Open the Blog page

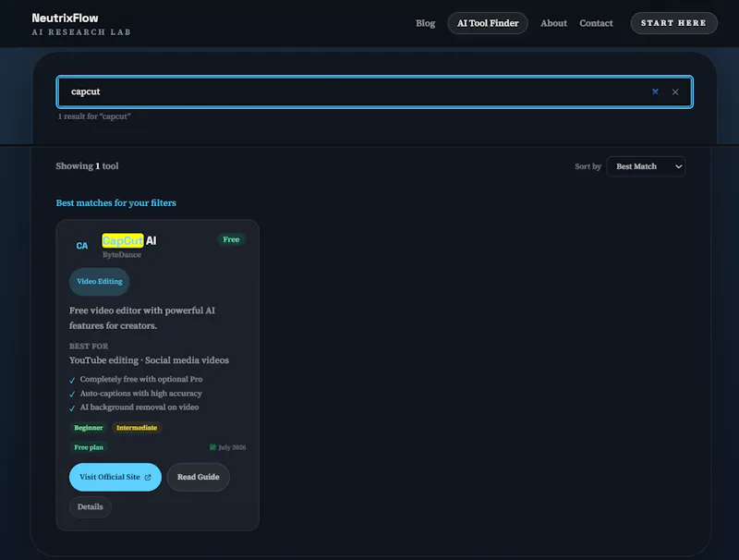(x=425, y=23)
